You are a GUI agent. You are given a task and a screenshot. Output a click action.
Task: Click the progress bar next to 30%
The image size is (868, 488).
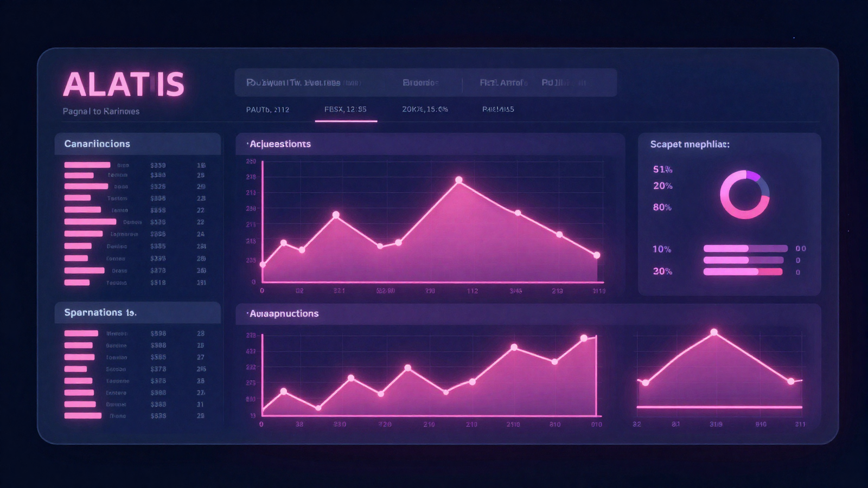click(x=743, y=272)
